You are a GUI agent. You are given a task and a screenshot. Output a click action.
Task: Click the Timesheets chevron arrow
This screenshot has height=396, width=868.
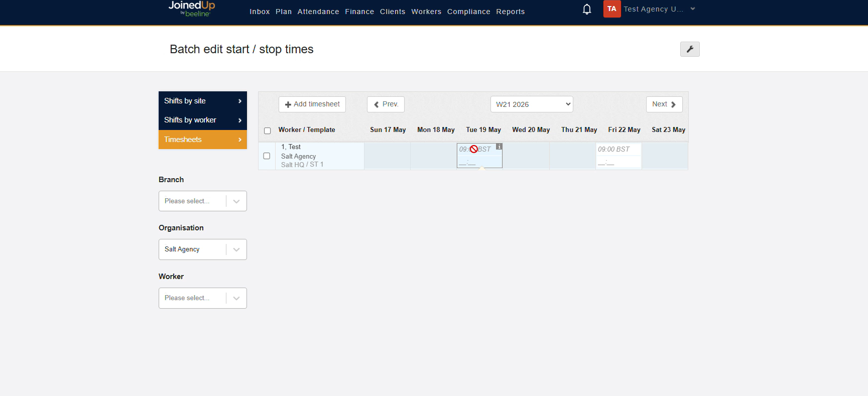coord(240,140)
